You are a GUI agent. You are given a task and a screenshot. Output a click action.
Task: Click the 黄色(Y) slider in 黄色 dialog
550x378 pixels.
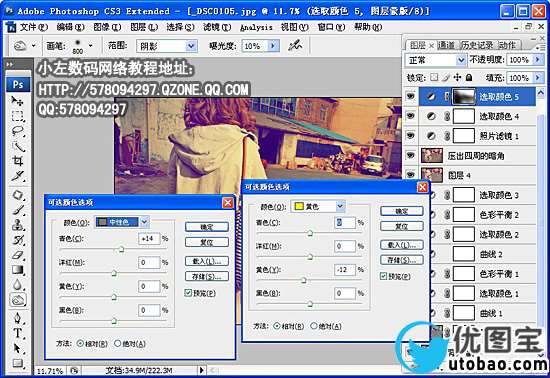point(304,280)
